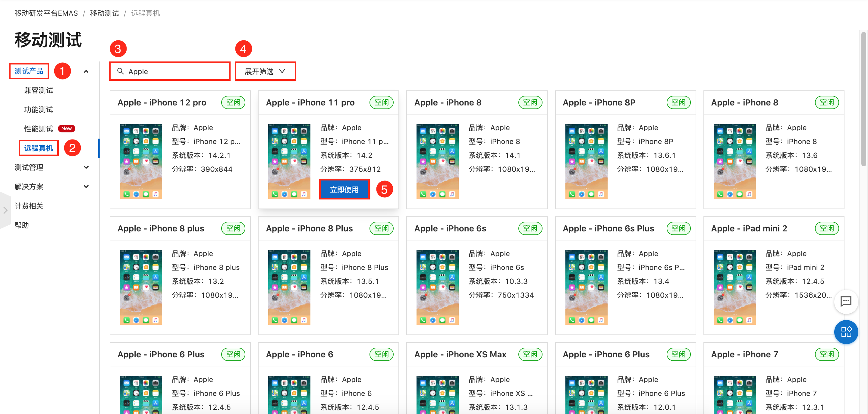
Task: Focus the Apple device search field
Action: point(169,71)
